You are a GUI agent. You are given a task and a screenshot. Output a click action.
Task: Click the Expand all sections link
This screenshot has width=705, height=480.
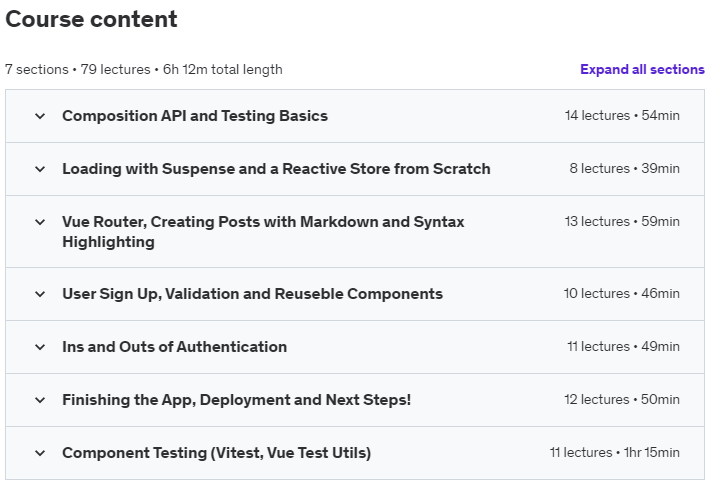pyautogui.click(x=642, y=69)
